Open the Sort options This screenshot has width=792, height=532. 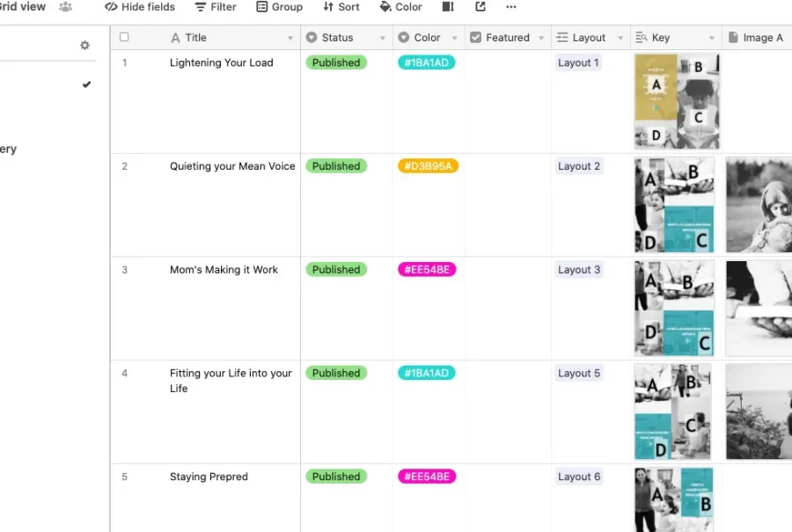[x=341, y=7]
